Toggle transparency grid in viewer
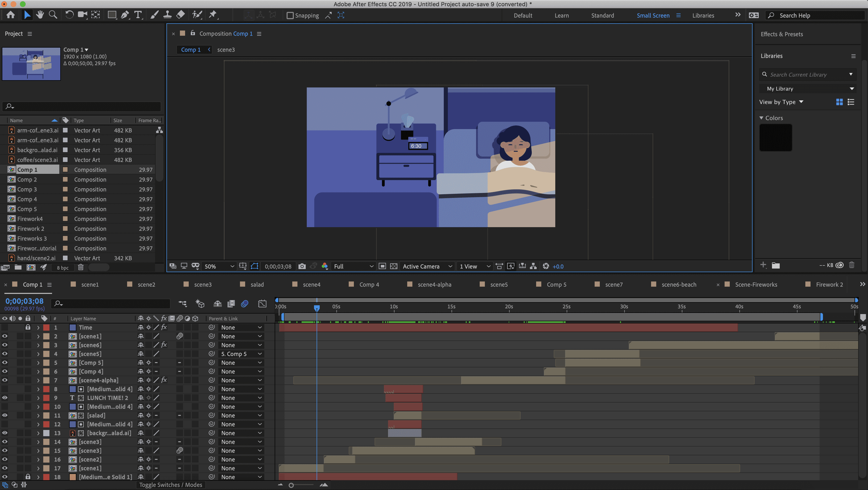 tap(393, 266)
